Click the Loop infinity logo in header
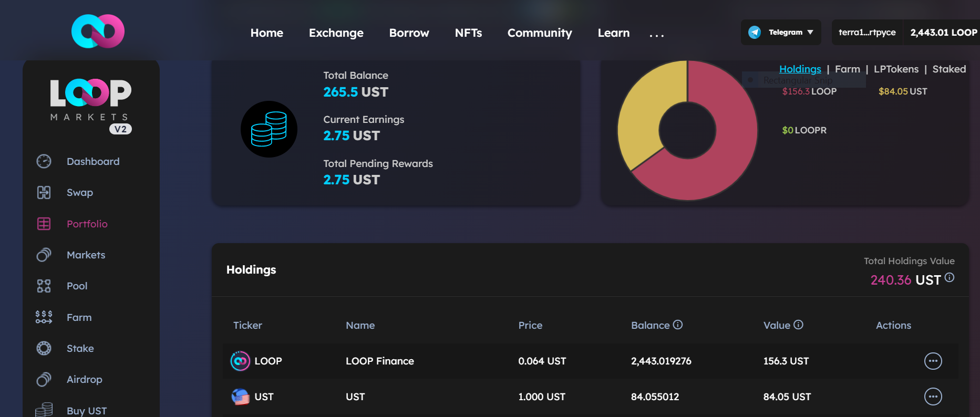The image size is (980, 417). [98, 31]
